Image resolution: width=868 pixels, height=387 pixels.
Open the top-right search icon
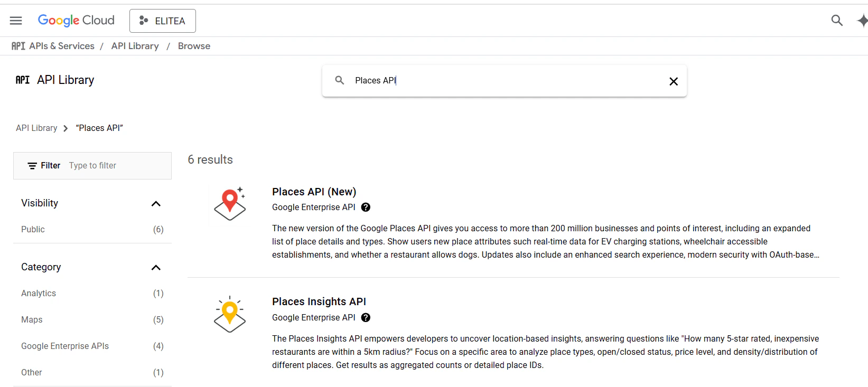837,20
